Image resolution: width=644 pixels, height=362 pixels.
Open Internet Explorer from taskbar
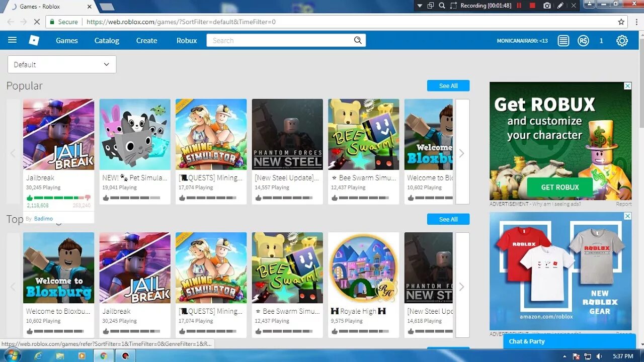point(38,355)
